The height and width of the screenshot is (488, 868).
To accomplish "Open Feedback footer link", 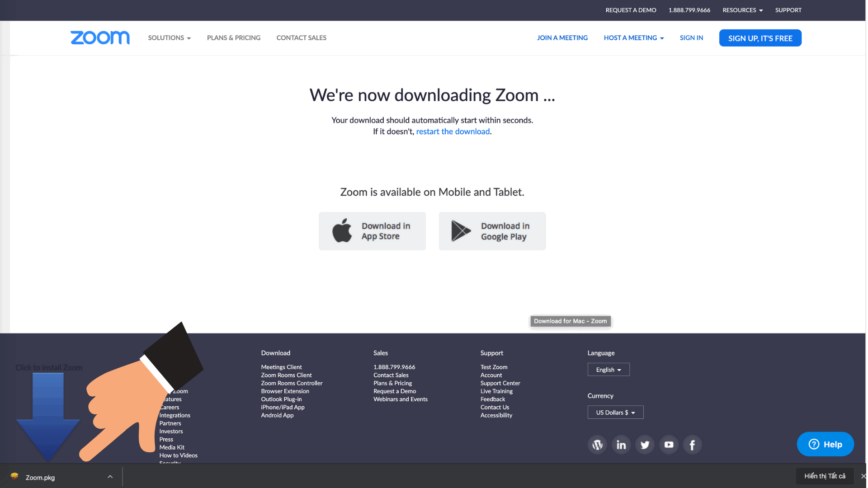I will point(493,399).
